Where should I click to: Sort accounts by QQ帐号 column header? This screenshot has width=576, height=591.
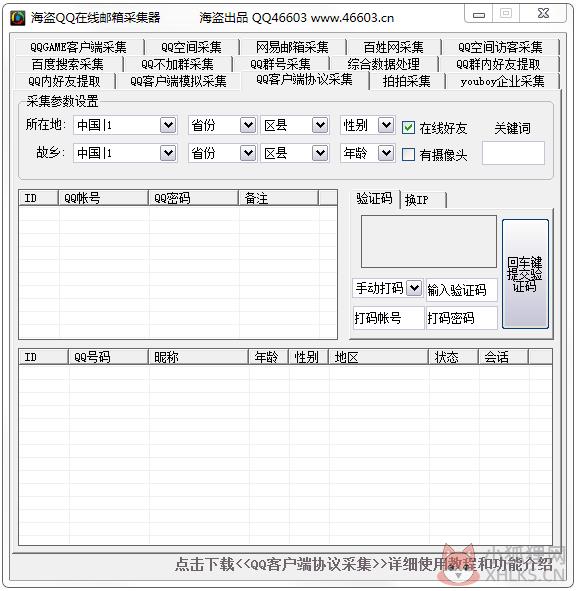click(103, 198)
